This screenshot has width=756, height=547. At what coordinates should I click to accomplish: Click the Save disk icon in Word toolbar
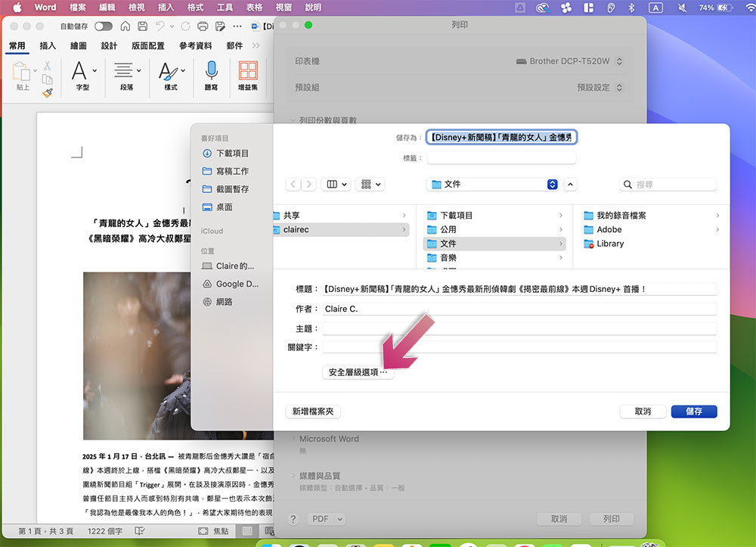click(142, 26)
